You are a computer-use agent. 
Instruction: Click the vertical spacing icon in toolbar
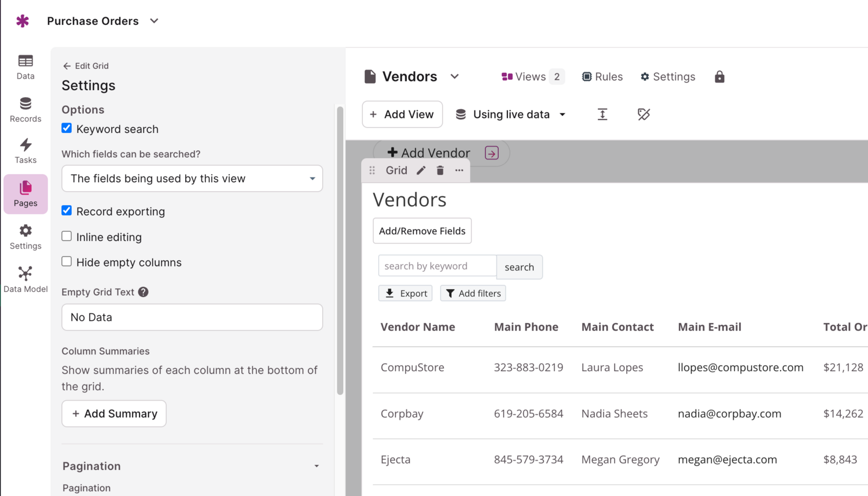(x=602, y=114)
